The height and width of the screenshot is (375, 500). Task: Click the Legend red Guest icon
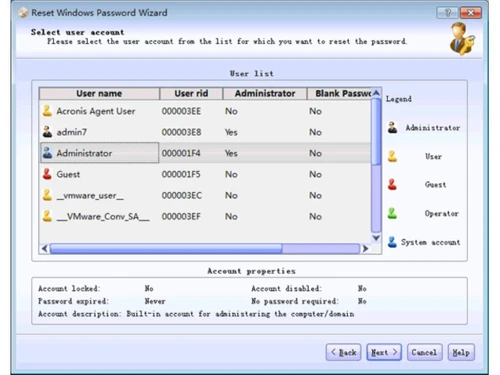[x=392, y=185]
